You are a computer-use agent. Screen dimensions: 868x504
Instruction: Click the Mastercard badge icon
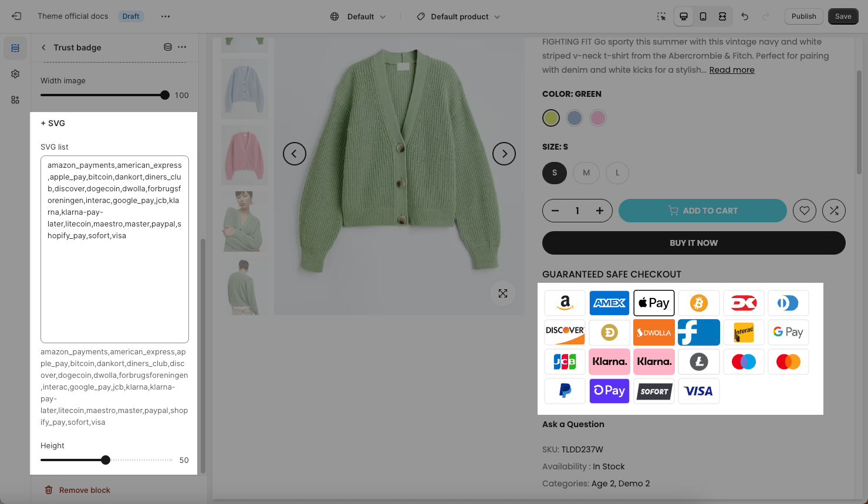[x=788, y=362]
